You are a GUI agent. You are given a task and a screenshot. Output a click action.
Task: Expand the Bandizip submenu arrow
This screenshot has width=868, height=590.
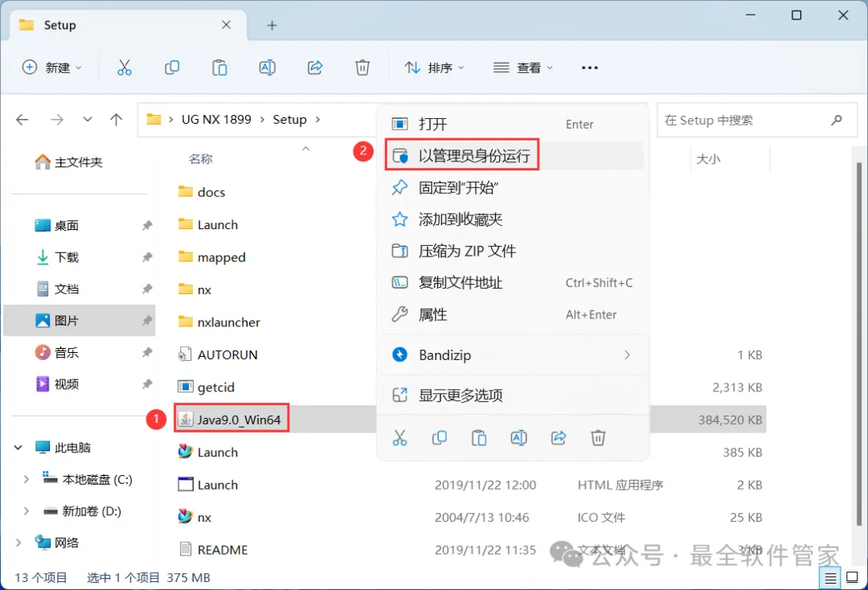[627, 354]
